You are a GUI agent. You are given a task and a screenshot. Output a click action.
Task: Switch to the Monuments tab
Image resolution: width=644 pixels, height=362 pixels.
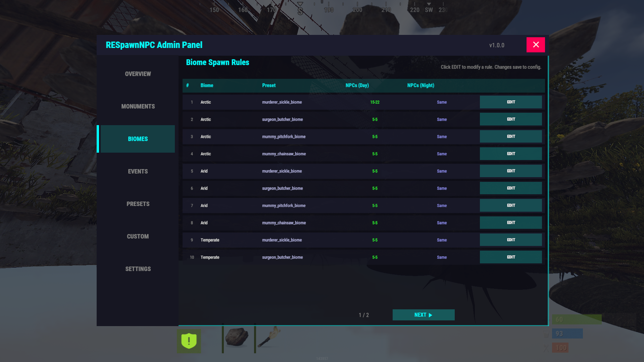[x=138, y=106]
